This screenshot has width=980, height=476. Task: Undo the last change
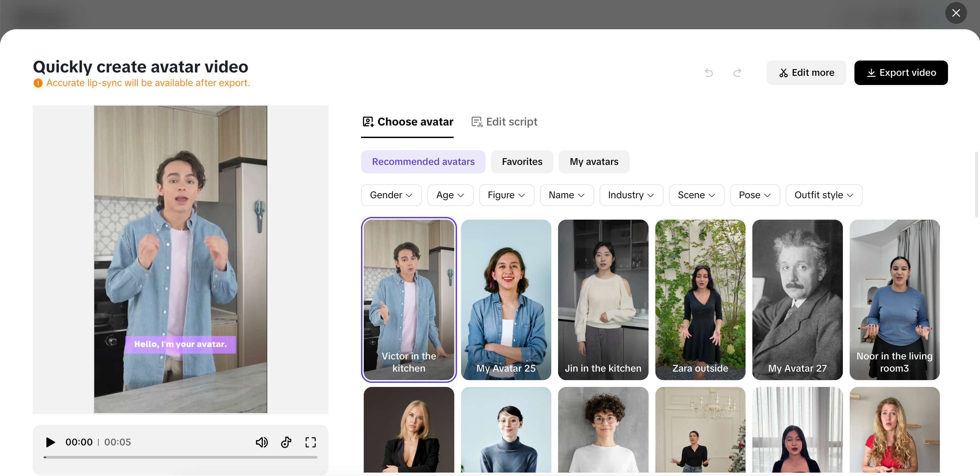click(709, 72)
